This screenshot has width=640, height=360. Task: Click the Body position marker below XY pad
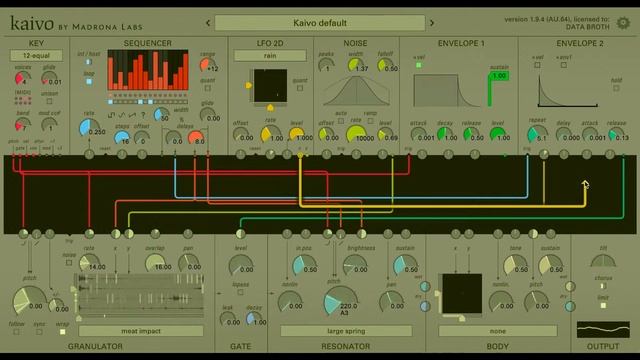coord(462,318)
